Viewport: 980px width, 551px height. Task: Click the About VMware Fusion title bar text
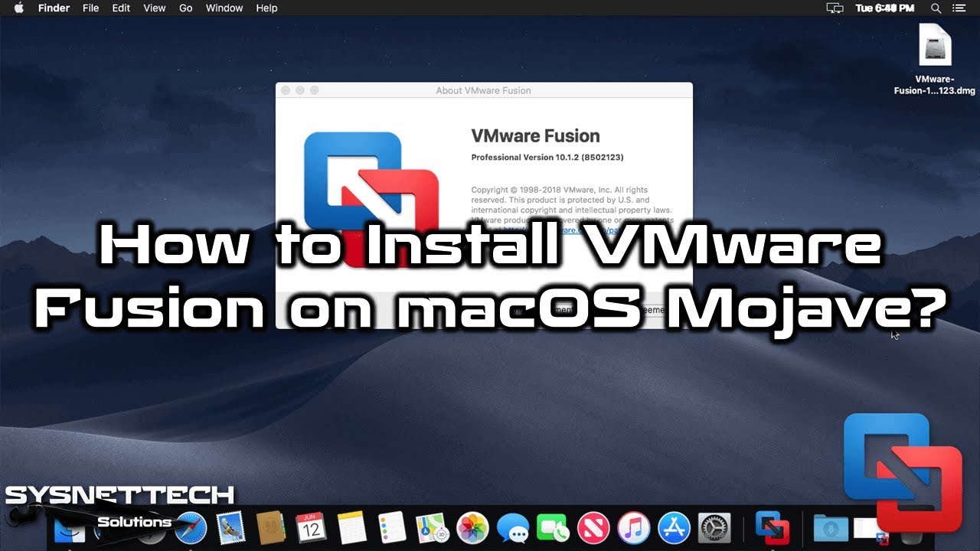tap(483, 90)
